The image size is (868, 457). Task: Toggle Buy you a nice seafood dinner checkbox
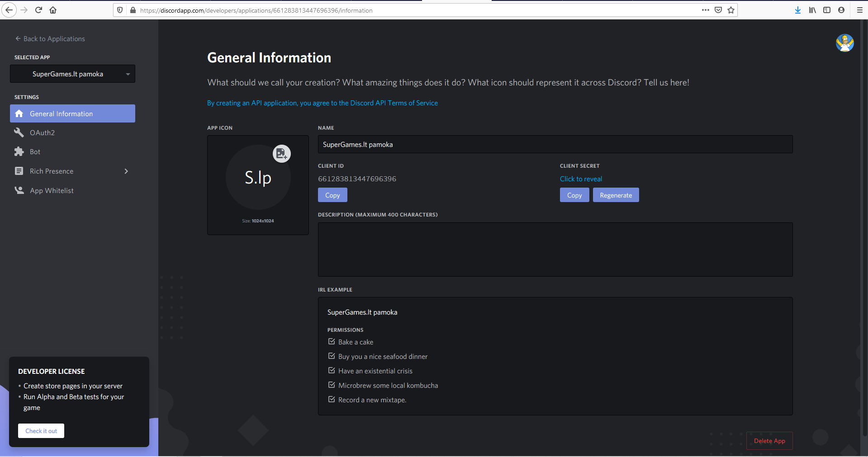[332, 356]
